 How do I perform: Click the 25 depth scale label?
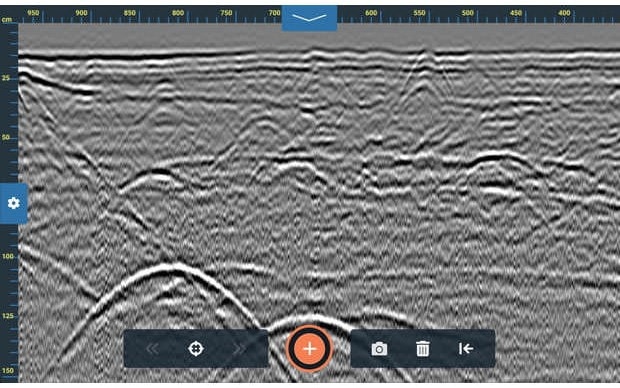[6, 78]
